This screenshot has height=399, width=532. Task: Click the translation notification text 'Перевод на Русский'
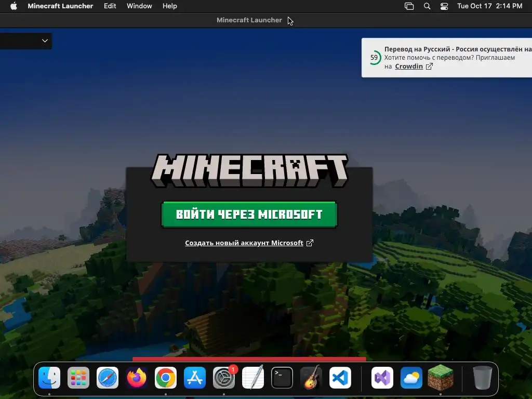point(417,49)
